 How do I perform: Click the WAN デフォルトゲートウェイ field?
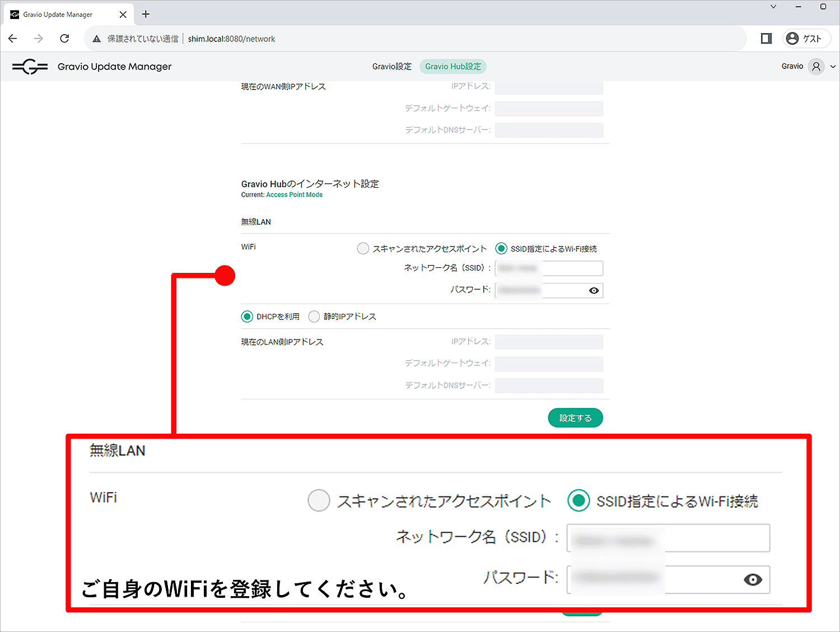pyautogui.click(x=549, y=108)
